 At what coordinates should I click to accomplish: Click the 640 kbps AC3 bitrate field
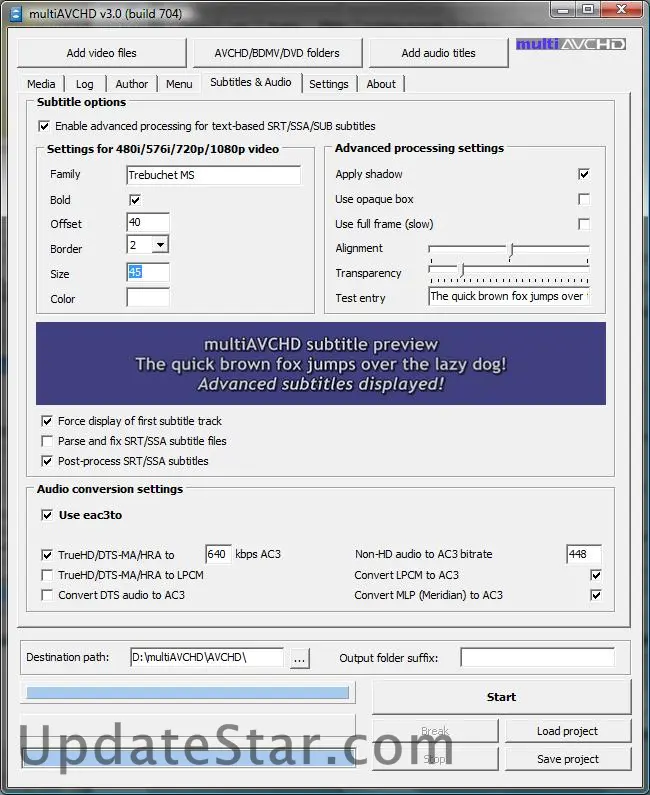pyautogui.click(x=219, y=554)
